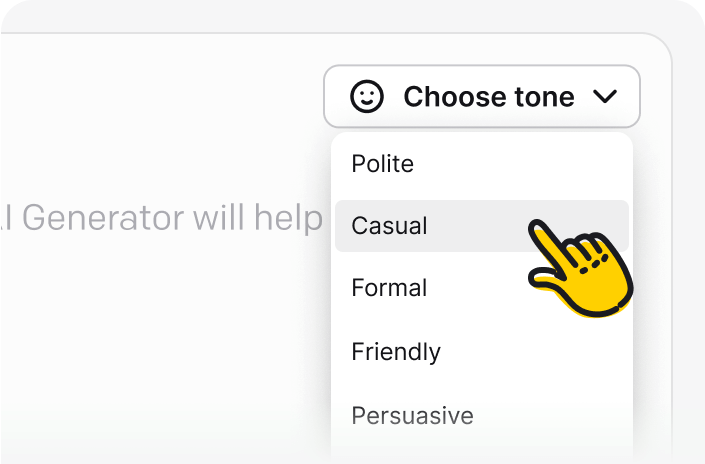
Task: Close the tone menu via Choose tone button
Action: (481, 97)
